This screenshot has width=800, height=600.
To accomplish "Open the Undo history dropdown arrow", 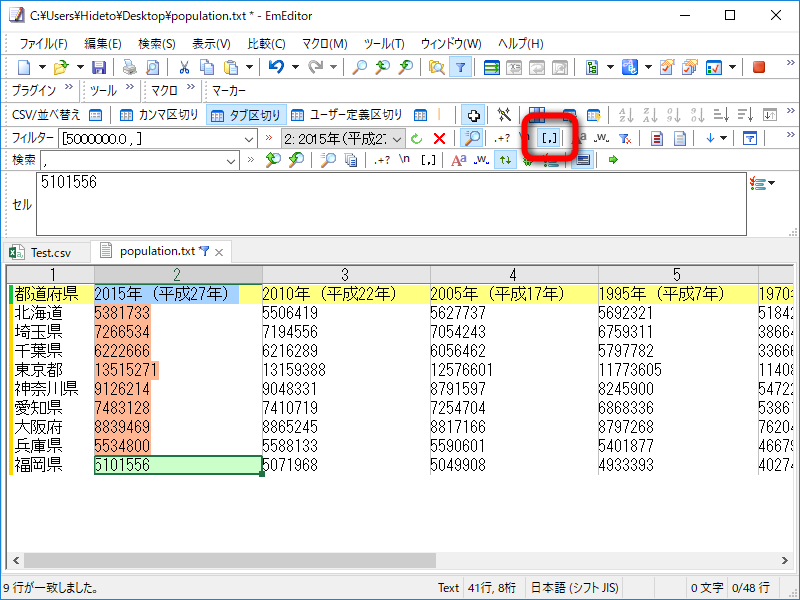I will (294, 67).
